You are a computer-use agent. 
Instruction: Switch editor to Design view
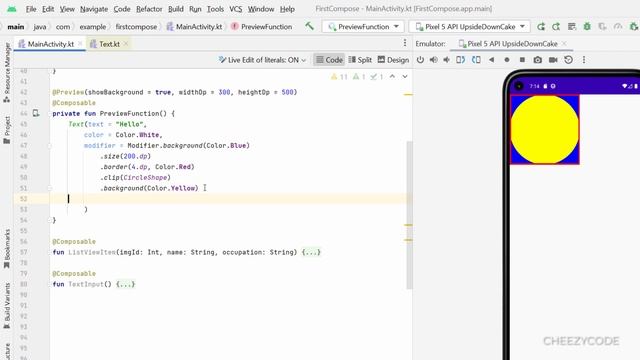click(393, 60)
